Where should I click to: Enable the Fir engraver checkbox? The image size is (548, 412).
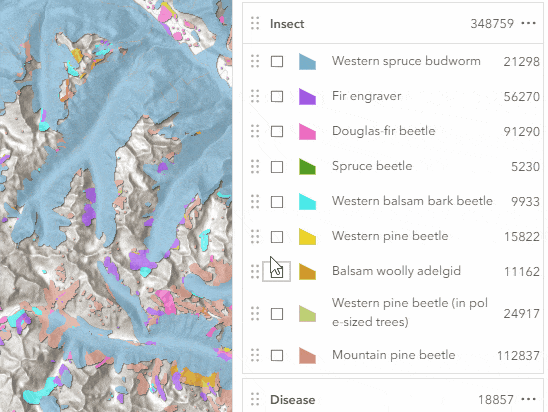(x=277, y=96)
